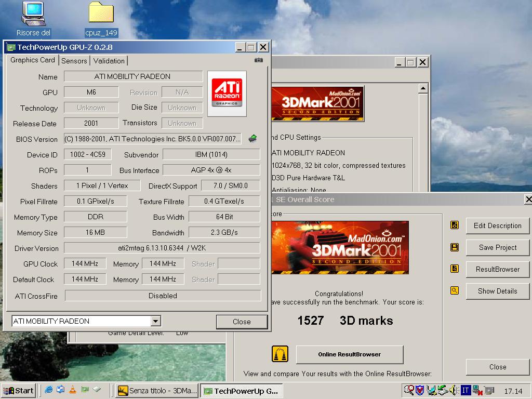Viewport: 532px width, 399px height.
Task: Click the GPU M6 value field
Action: [x=91, y=92]
